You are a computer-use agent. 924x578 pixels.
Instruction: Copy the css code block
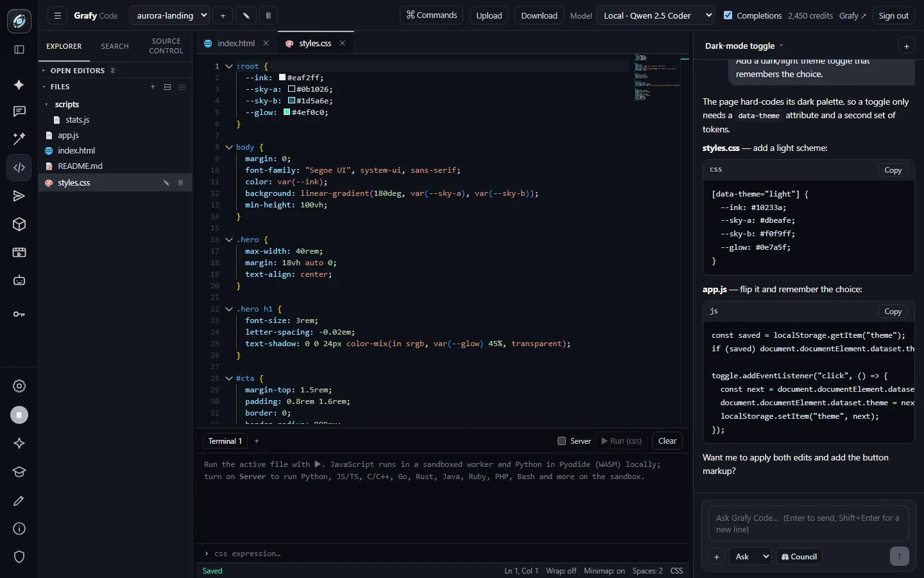click(x=893, y=170)
